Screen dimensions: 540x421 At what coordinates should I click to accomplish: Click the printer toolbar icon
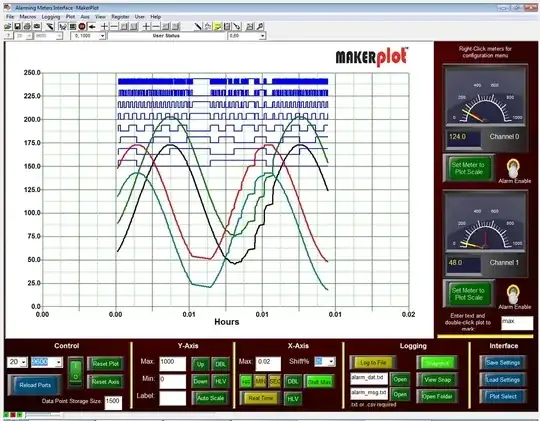click(27, 27)
